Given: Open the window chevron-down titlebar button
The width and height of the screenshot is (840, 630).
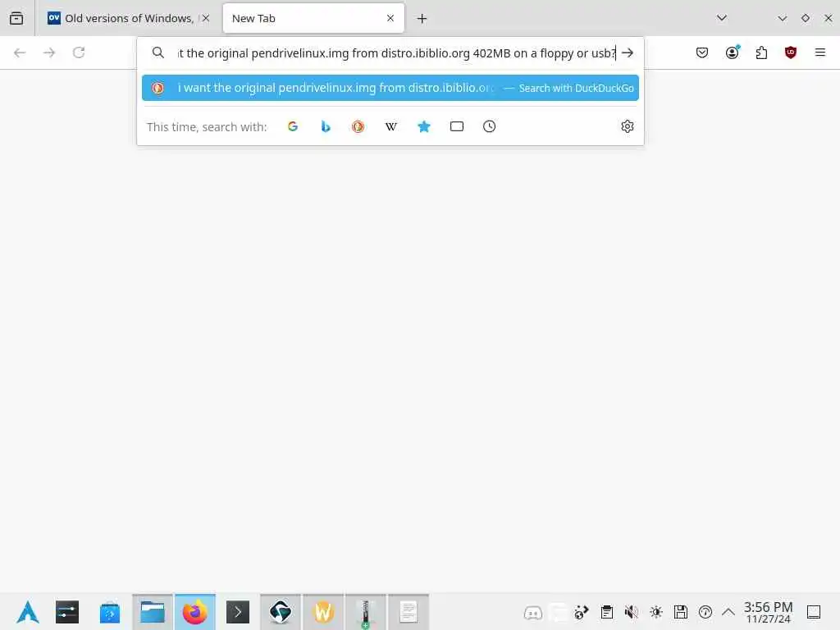Looking at the screenshot, I should point(782,18).
